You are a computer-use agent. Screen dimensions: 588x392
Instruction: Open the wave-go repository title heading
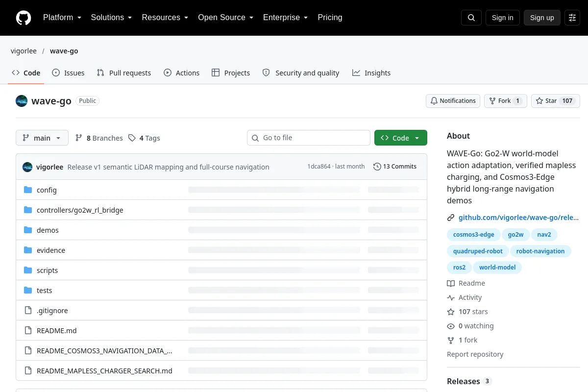[x=51, y=101]
